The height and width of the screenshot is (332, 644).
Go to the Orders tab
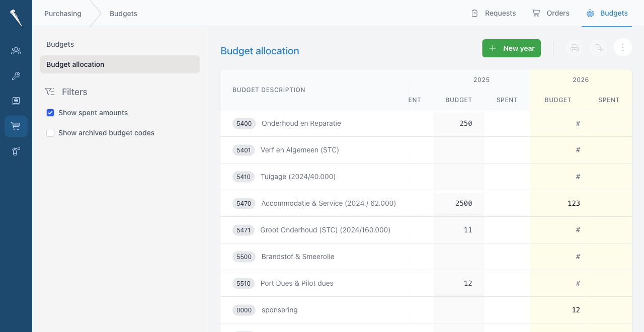[x=551, y=13]
